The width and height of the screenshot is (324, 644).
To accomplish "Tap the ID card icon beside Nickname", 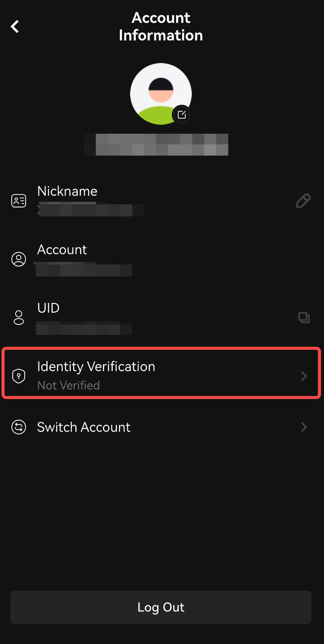I will click(x=19, y=201).
